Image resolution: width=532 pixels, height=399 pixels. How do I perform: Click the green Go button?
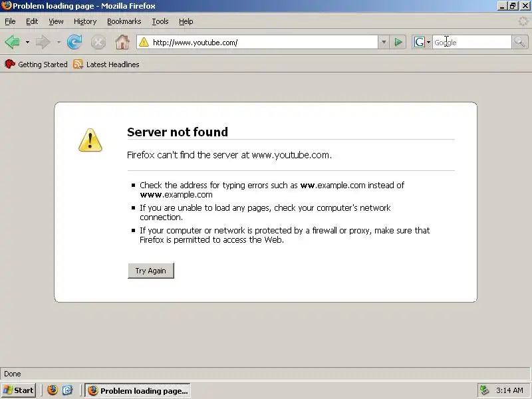click(398, 43)
